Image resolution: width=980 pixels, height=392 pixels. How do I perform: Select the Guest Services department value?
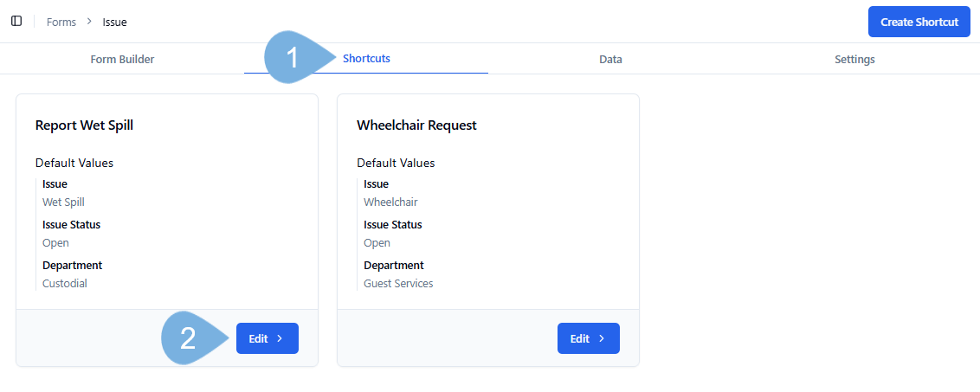click(398, 284)
